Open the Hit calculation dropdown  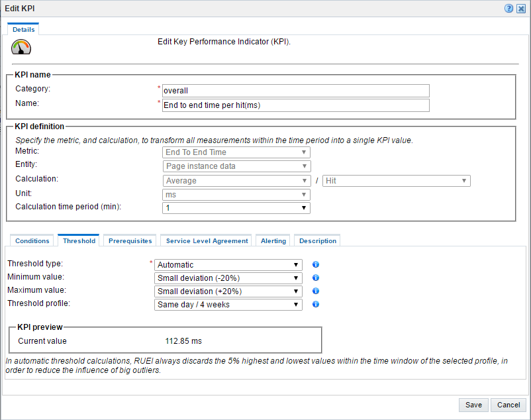tap(396, 181)
